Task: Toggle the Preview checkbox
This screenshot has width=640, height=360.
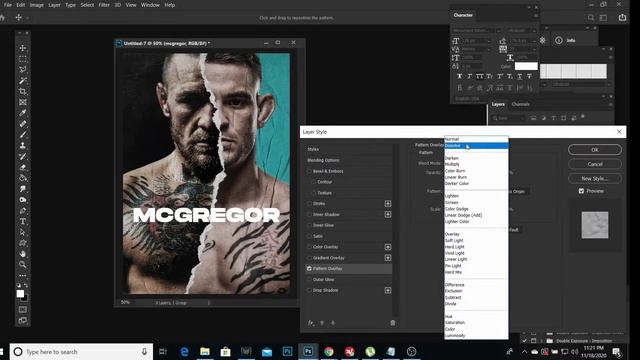Action: [x=581, y=191]
